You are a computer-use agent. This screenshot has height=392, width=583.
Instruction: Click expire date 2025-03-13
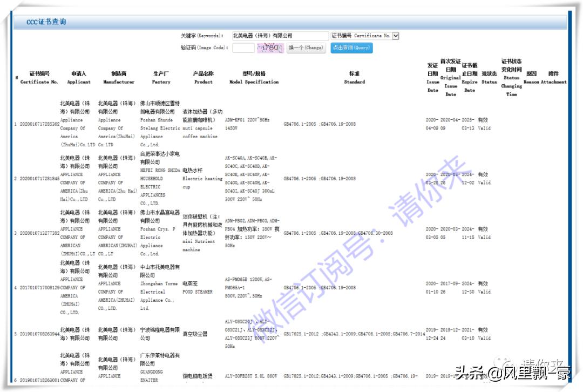pos(468,124)
